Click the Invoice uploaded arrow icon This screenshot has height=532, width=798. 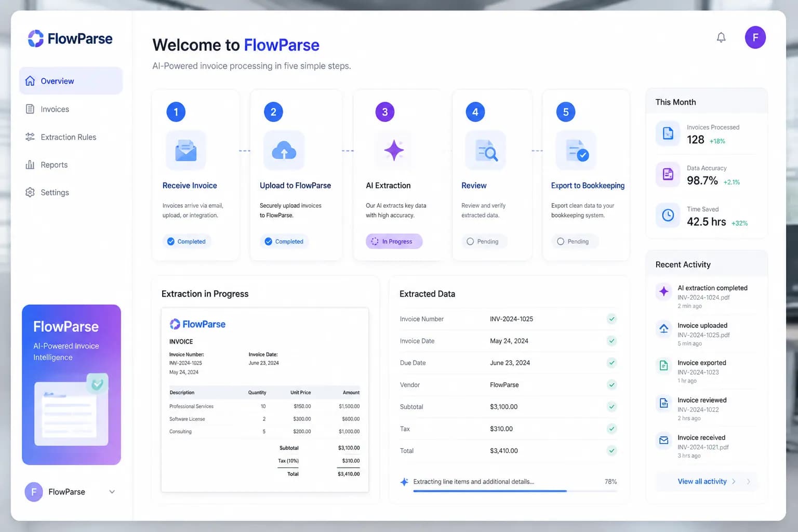(x=663, y=328)
